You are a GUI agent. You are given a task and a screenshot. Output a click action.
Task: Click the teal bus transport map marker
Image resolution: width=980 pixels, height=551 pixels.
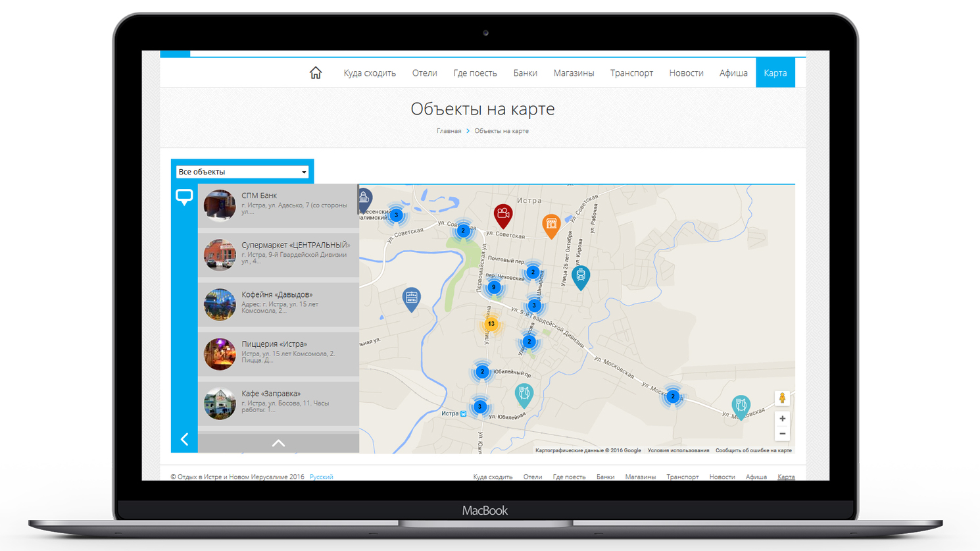click(581, 277)
